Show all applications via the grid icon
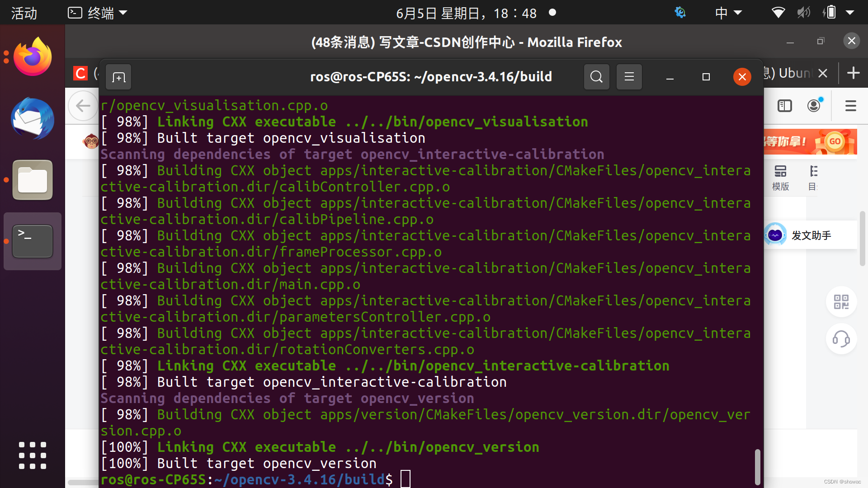868x488 pixels. pos(32,455)
